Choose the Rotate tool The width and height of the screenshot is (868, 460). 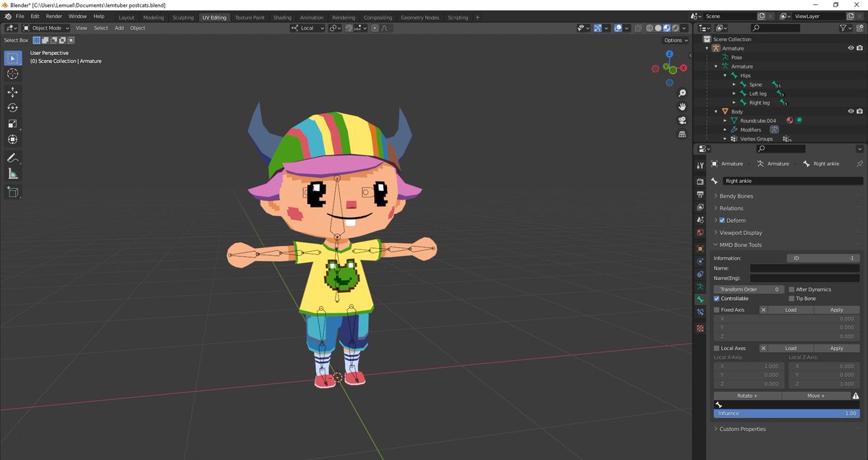tap(13, 108)
